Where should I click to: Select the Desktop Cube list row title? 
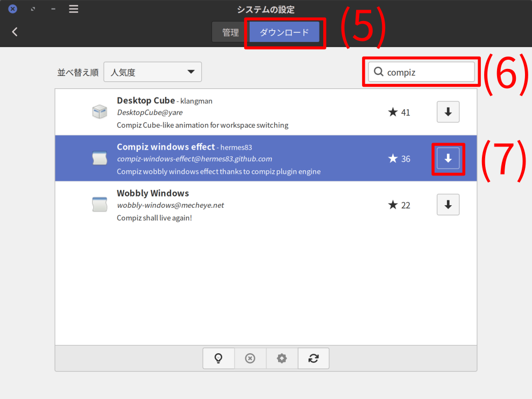coord(146,101)
